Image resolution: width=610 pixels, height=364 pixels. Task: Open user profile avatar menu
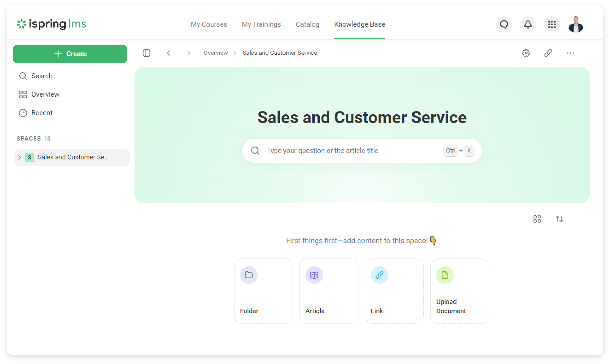[576, 24]
